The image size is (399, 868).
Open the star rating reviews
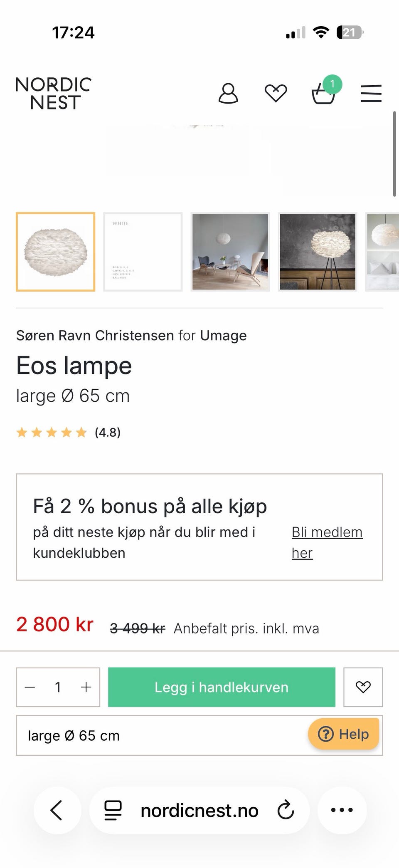pyautogui.click(x=68, y=433)
